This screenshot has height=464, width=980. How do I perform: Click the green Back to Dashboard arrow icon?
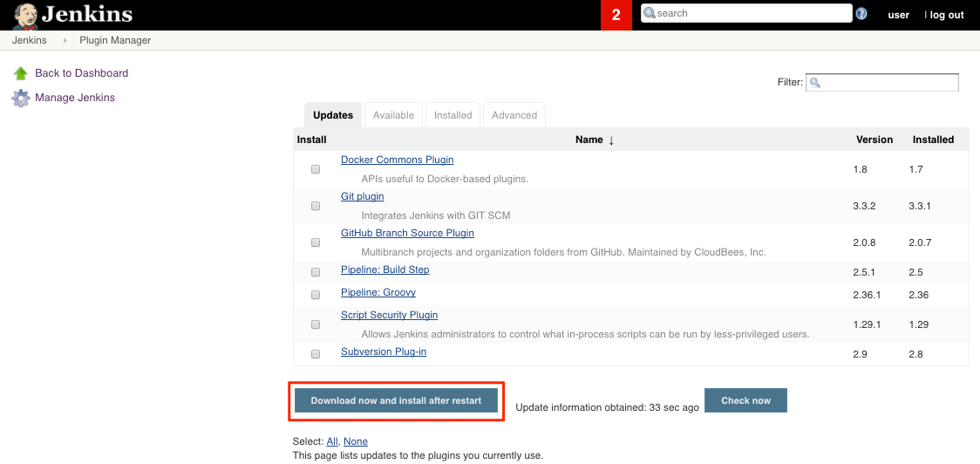[x=21, y=73]
